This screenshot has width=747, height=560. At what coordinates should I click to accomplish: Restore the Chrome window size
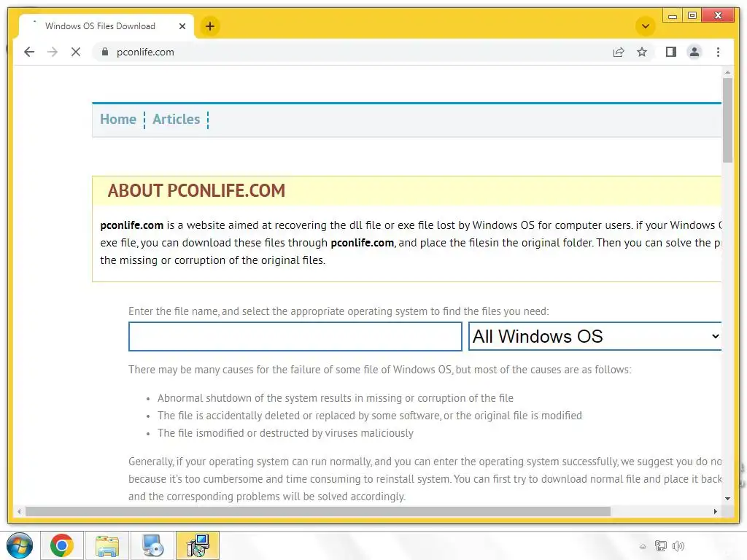click(x=692, y=16)
